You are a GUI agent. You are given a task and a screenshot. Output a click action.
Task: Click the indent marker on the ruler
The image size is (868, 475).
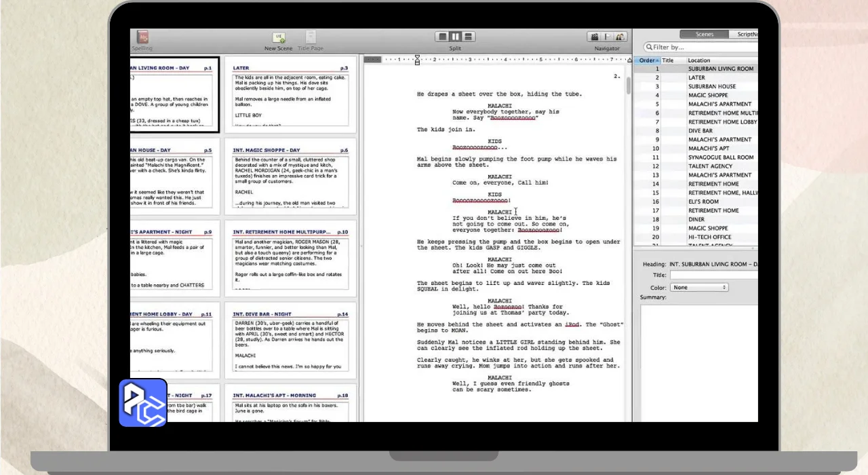click(x=417, y=60)
